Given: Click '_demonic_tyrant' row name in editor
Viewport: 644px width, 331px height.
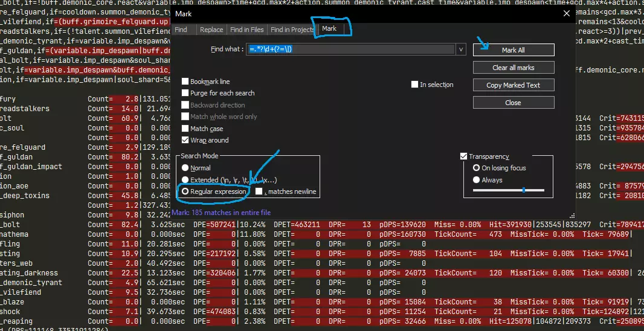Looking at the screenshot, I should pyautogui.click(x=31, y=283).
